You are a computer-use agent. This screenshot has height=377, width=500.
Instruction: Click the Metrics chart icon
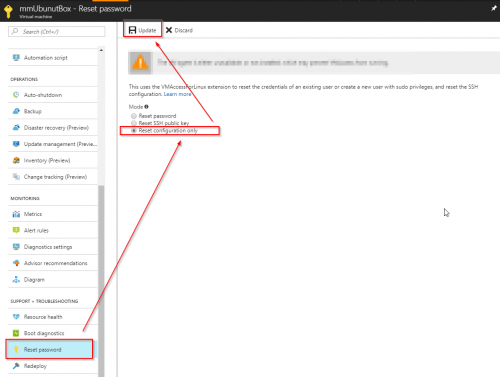pos(16,214)
